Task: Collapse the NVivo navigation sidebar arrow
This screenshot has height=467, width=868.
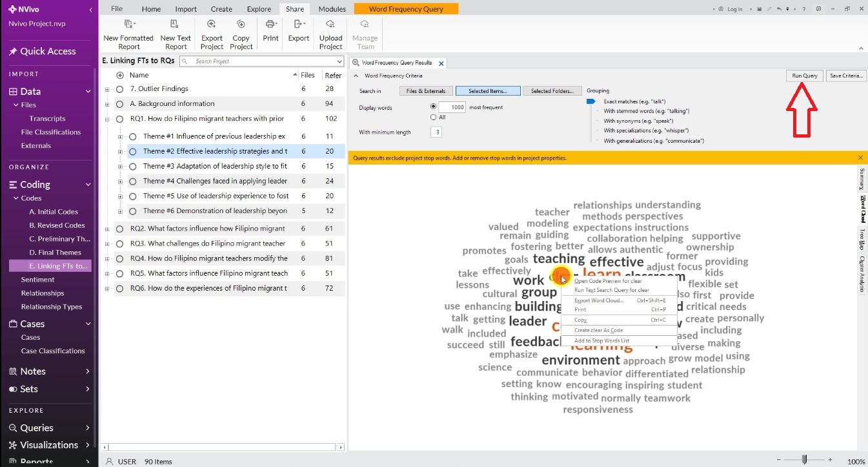Action: coord(90,10)
